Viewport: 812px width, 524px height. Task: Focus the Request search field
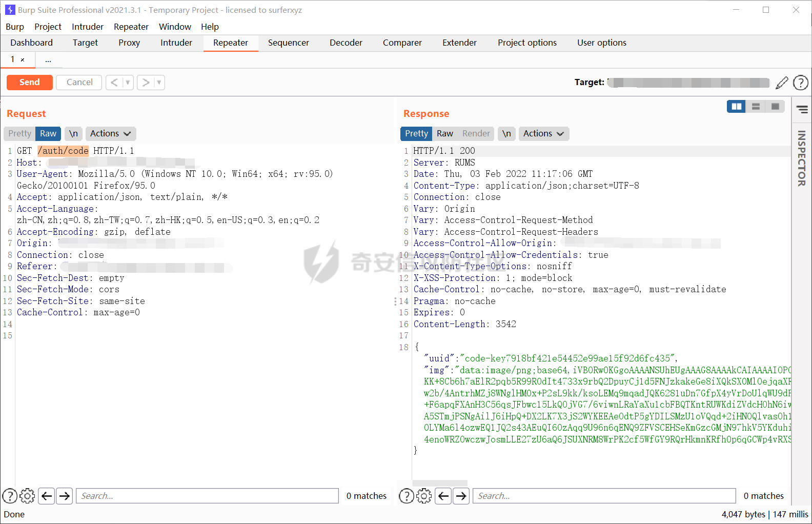point(207,496)
